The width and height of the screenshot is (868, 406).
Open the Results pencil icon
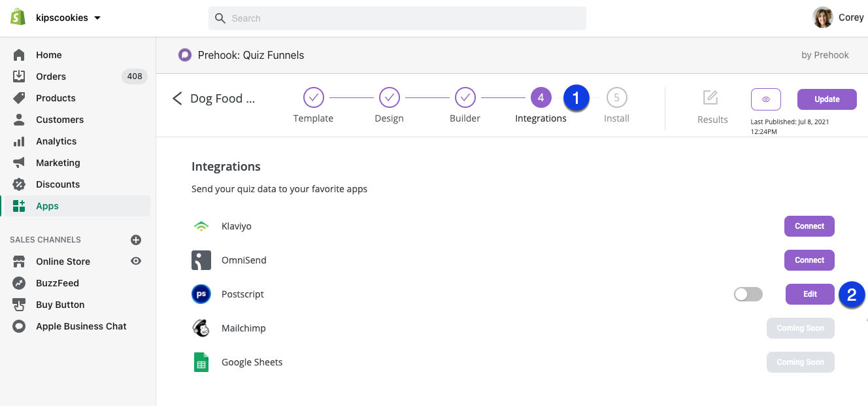[x=710, y=97]
